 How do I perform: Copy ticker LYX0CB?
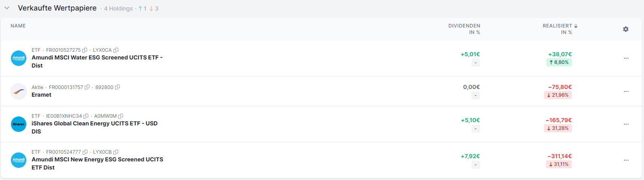116,152
